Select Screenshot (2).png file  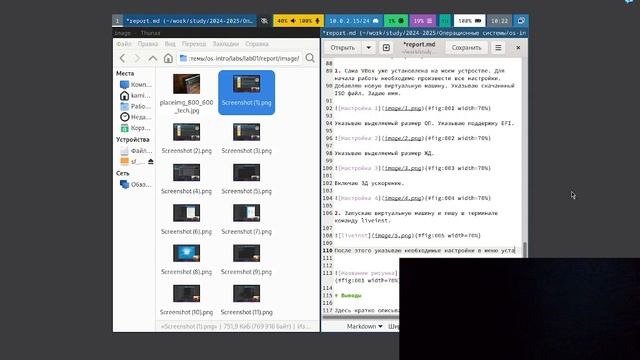[x=187, y=139]
